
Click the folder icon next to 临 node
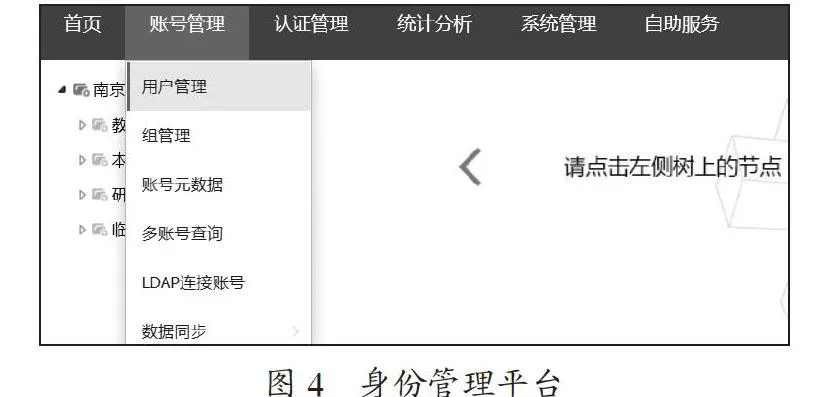coord(100,229)
